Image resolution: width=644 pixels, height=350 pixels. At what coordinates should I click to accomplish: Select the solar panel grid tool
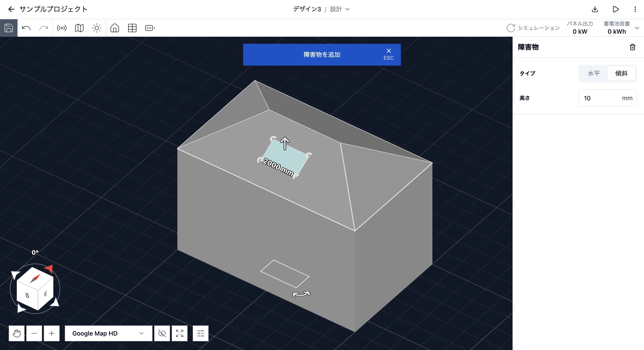[132, 28]
